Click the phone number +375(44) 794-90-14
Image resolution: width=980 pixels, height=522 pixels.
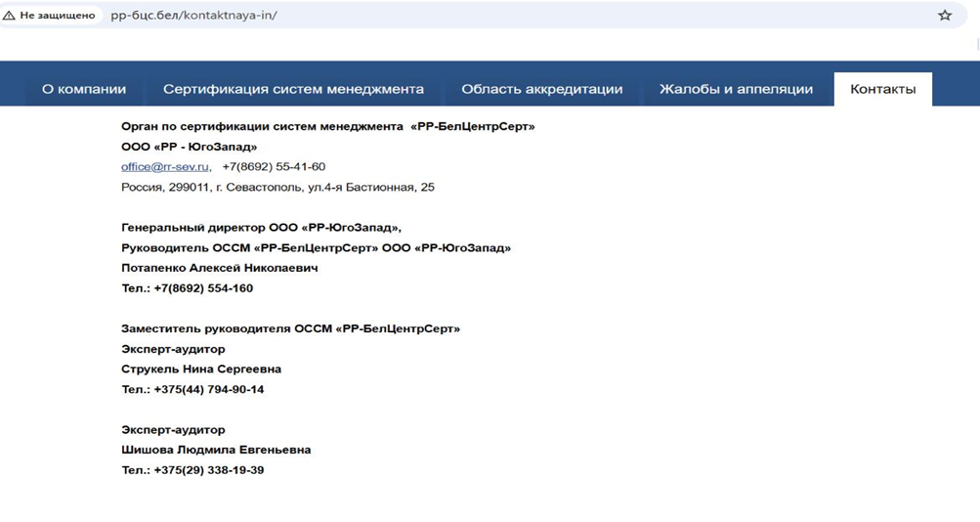tap(208, 389)
